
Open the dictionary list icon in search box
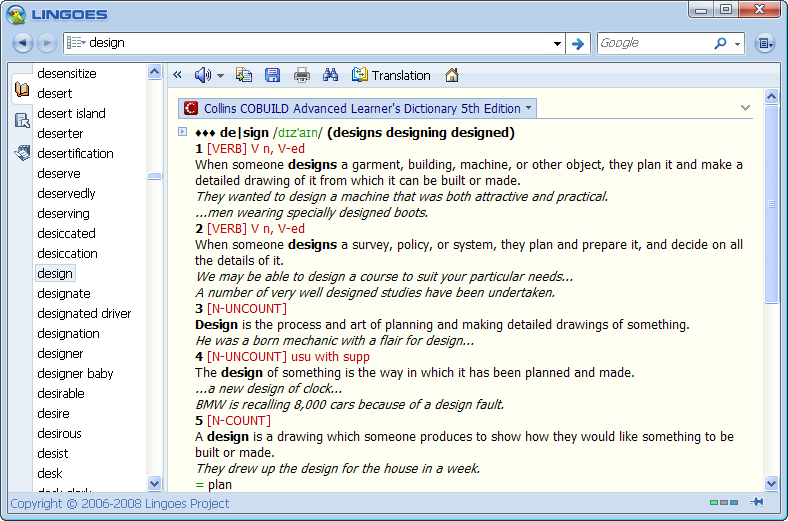tap(76, 43)
